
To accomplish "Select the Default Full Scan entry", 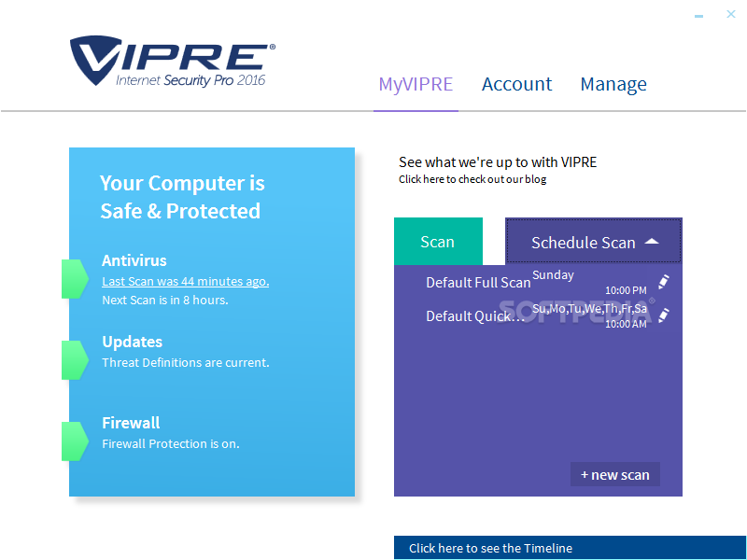I will tap(478, 283).
